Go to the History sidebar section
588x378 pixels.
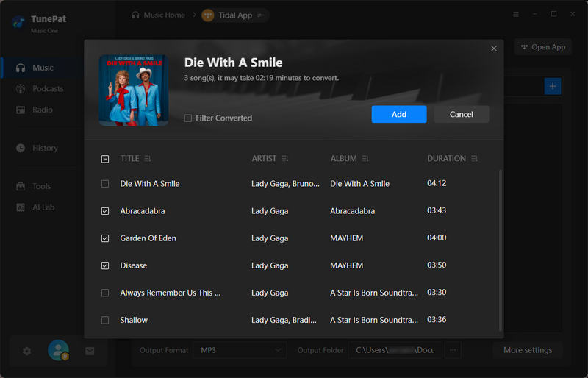[45, 148]
